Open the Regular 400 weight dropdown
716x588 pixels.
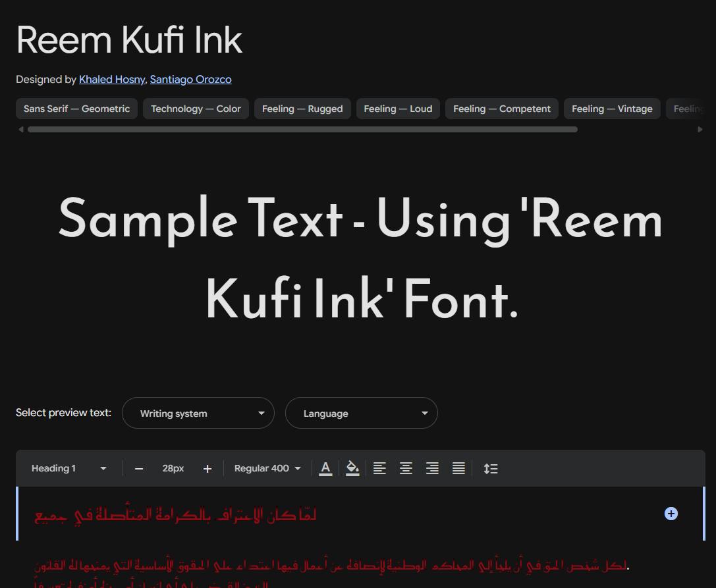[267, 468]
